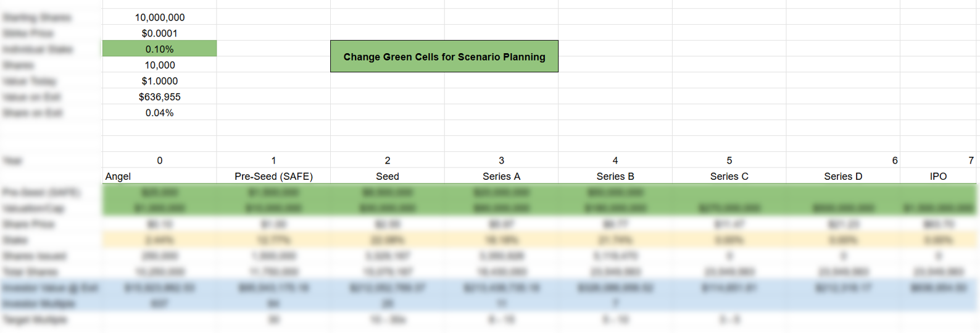Screen dimensions: 980x333
Task: Click the Pre-Seed (SAFE) column header
Action: coord(273,176)
